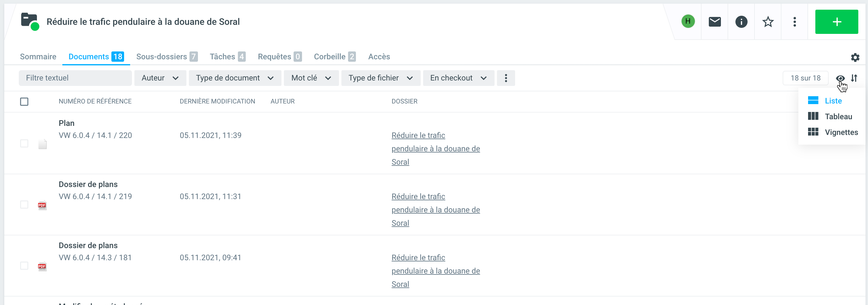Tick the select-all checkbox in header
868x305 pixels.
[24, 101]
